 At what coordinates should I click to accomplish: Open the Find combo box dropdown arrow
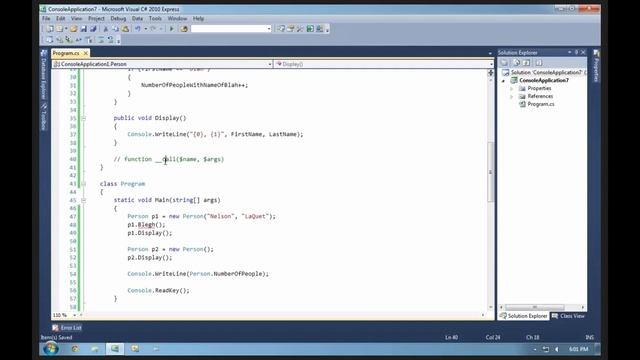[269, 29]
